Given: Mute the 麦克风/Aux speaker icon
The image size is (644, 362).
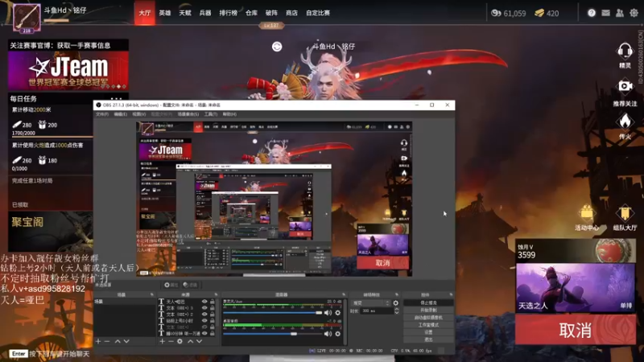Looking at the screenshot, I should coord(328,313).
